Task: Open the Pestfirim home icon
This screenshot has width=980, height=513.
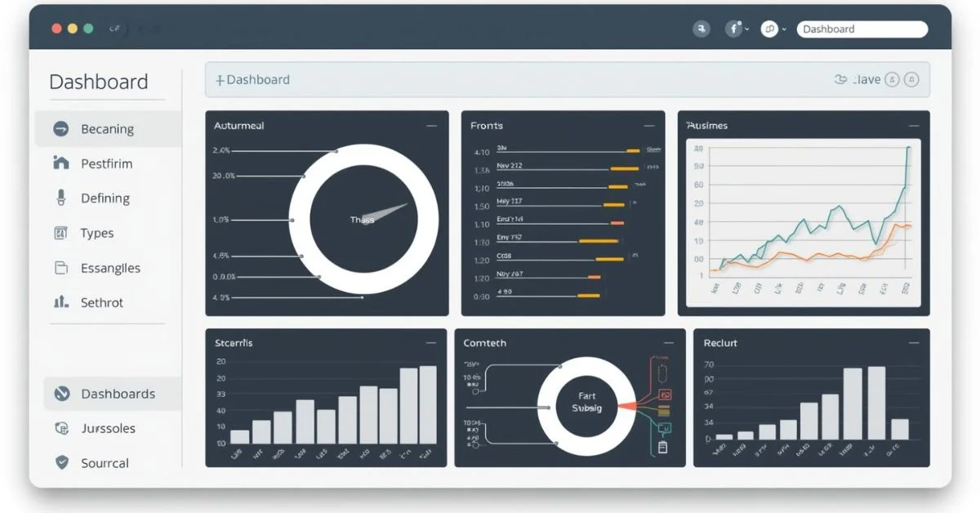Action: click(61, 163)
